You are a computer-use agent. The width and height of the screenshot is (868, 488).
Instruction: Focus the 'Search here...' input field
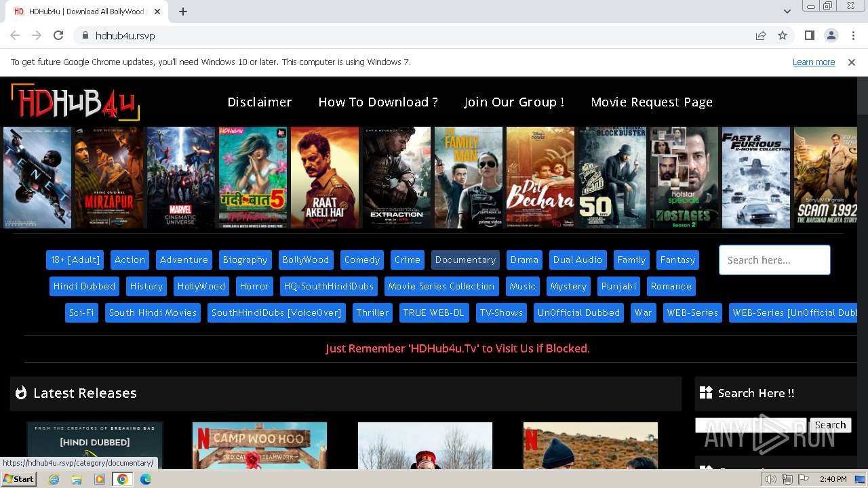[x=774, y=260]
